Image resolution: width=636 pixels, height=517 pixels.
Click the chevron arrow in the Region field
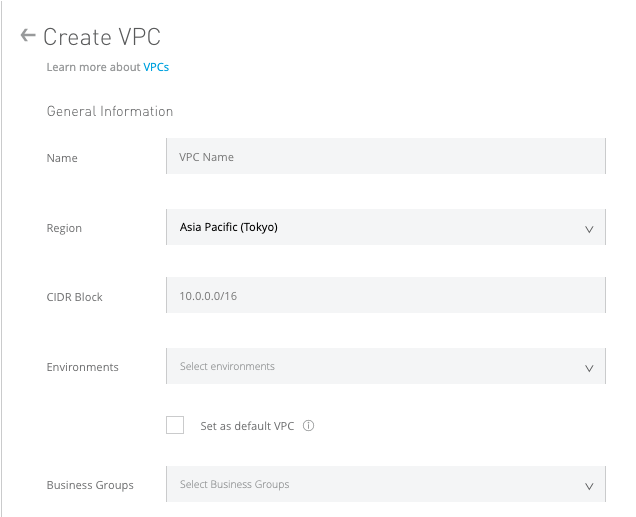click(x=589, y=229)
